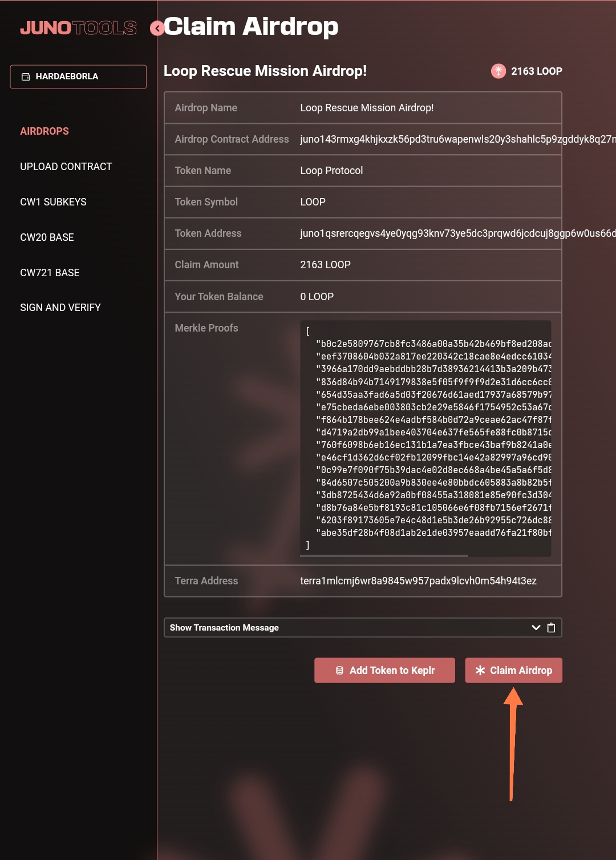Viewport: 616px width, 860px height.
Task: Click the Terra address value terra1mlcmj6wr
Action: pyautogui.click(x=418, y=581)
